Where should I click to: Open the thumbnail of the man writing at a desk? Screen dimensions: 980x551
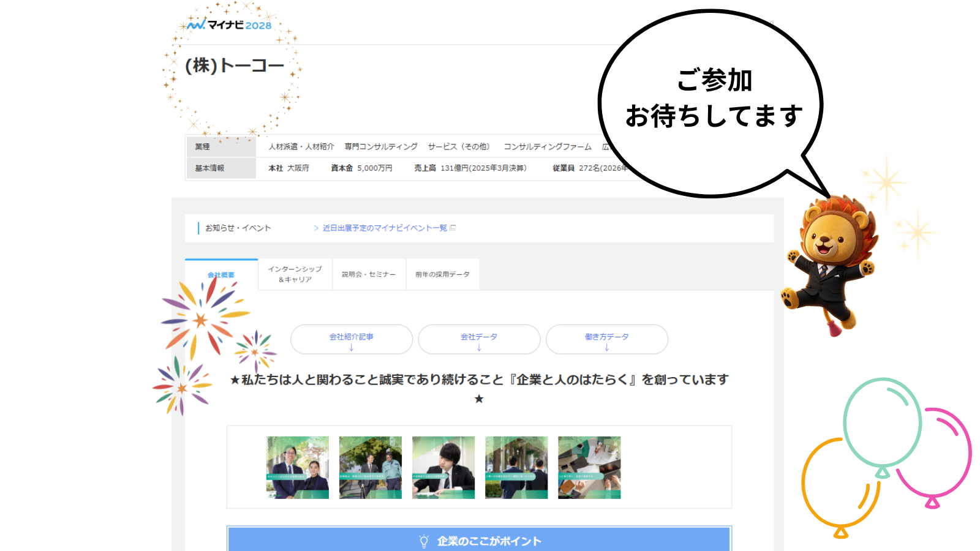[x=443, y=467]
